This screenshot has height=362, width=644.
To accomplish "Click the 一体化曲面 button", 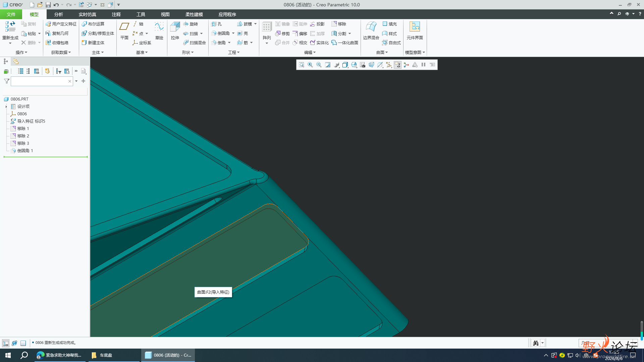I will coord(345,43).
